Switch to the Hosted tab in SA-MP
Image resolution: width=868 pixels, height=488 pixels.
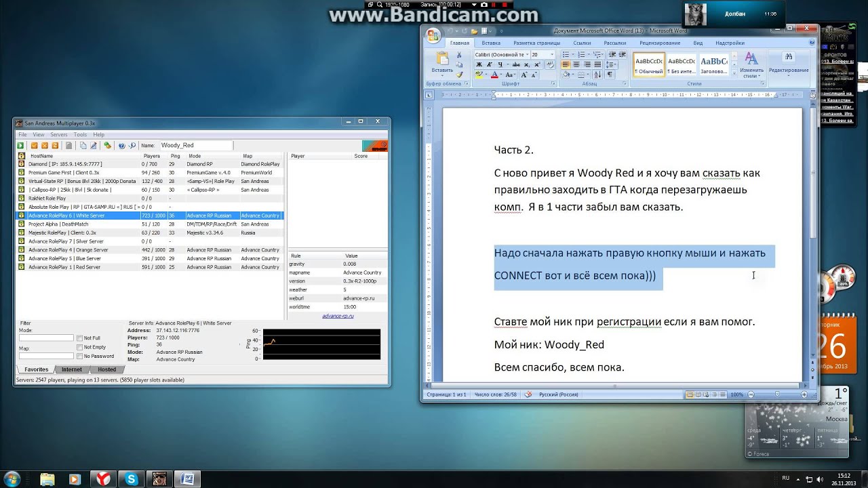[x=107, y=369]
